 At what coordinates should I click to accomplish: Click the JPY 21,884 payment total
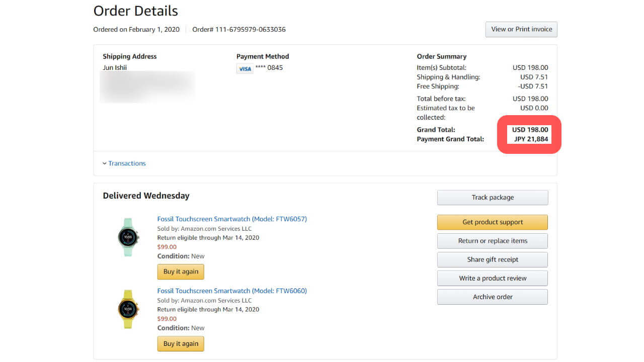pyautogui.click(x=531, y=139)
